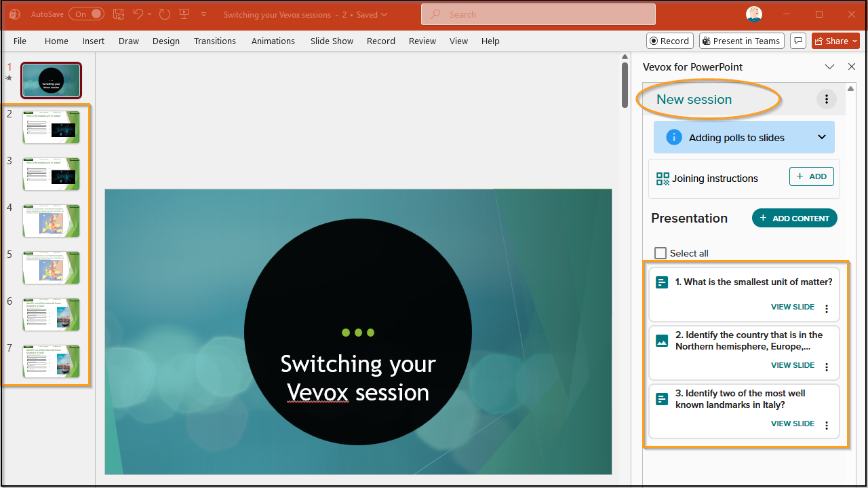
Task: Click the image poll icon of question 2
Action: click(x=663, y=341)
